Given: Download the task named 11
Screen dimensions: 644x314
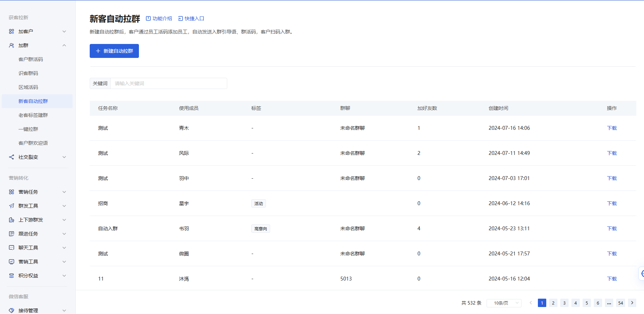Looking at the screenshot, I should pos(612,279).
